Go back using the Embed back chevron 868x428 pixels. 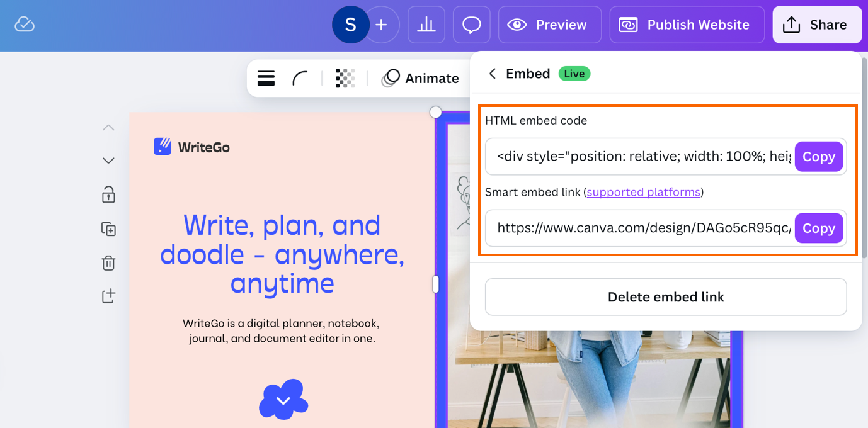tap(493, 74)
